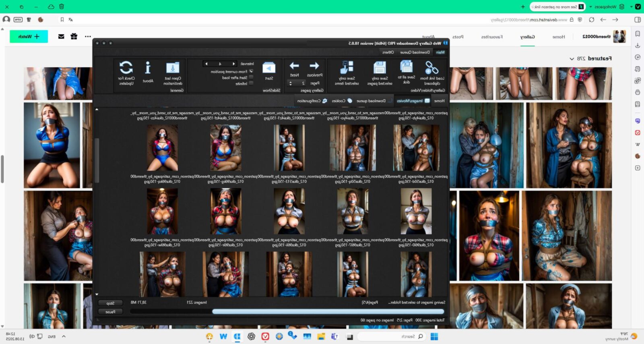Screen dimensions: 644x344
Task: Open the Workspaces dropdown
Action: point(607,7)
